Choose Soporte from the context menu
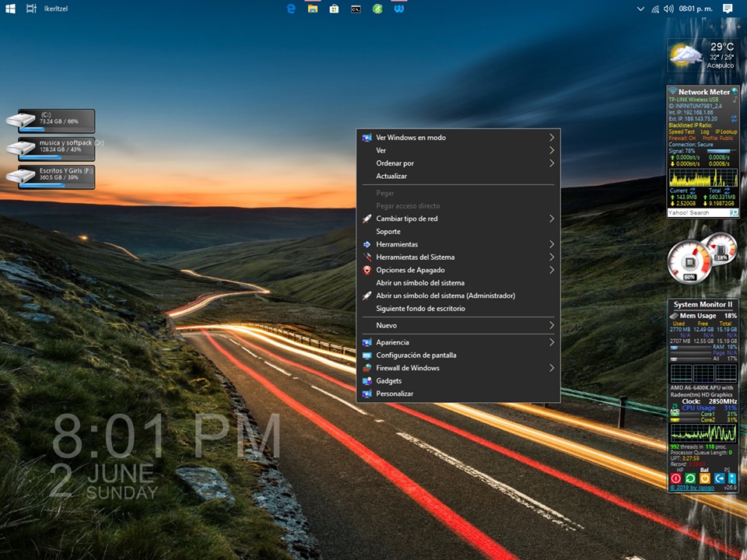The height and width of the screenshot is (560, 747). [x=458, y=232]
